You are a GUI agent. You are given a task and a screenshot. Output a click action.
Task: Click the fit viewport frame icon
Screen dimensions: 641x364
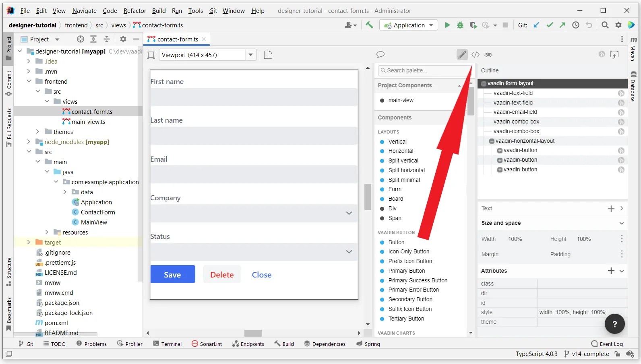coord(151,55)
